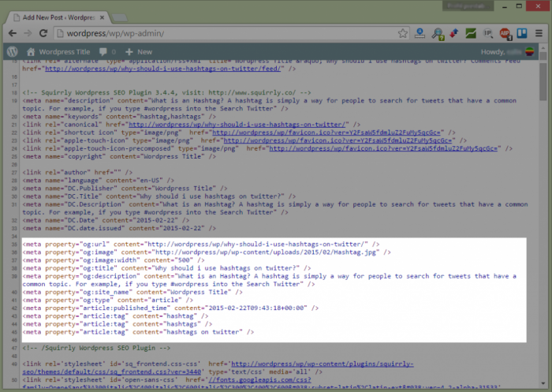Click the address bar URL field

[x=221, y=33]
